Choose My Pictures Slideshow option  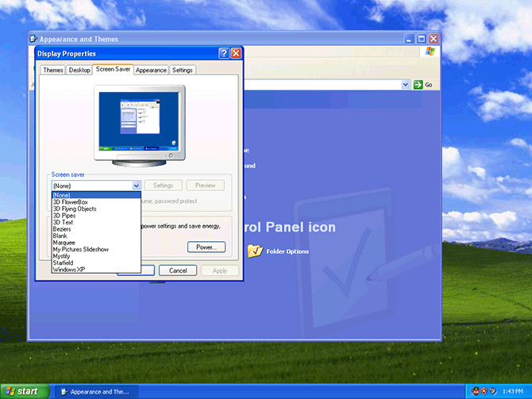96,249
